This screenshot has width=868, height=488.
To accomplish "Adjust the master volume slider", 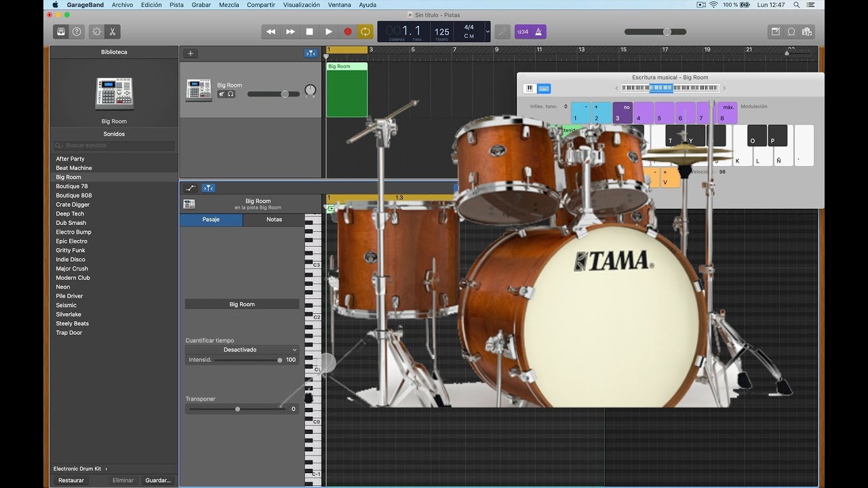I will [x=654, y=32].
